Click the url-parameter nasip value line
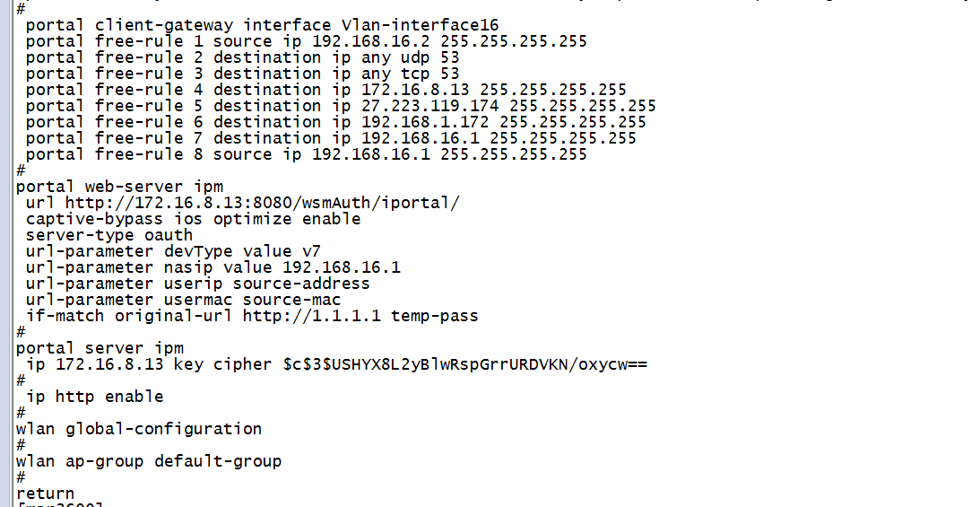The image size is (980, 507). click(212, 267)
